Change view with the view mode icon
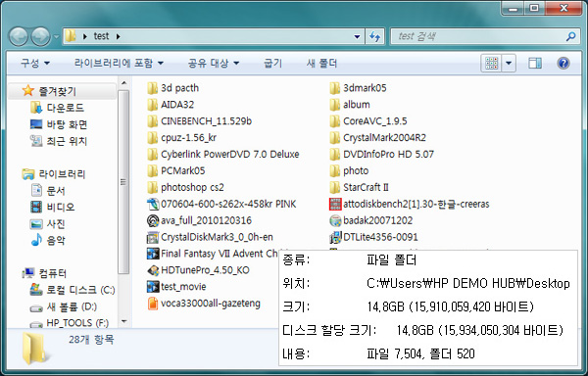This screenshot has width=588, height=376. tap(491, 63)
